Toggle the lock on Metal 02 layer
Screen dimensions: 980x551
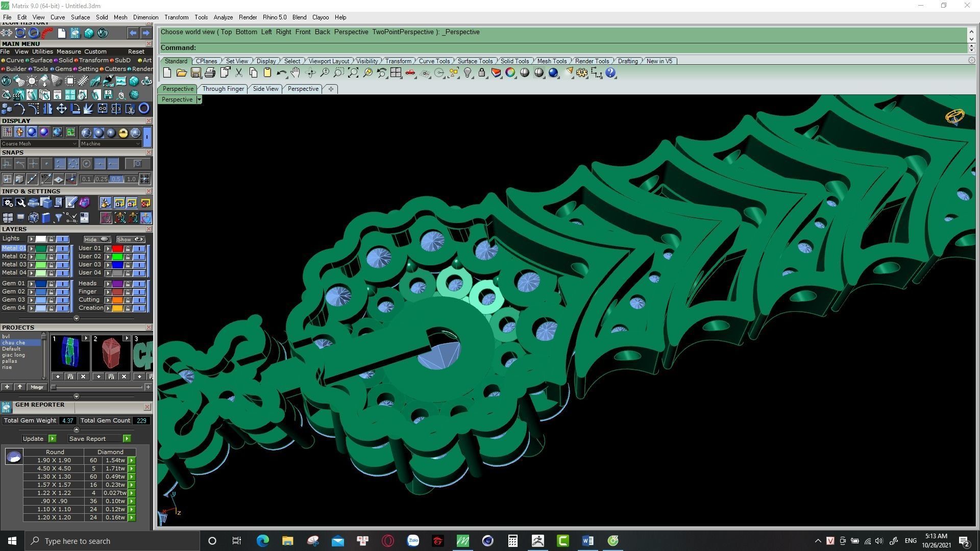point(51,257)
